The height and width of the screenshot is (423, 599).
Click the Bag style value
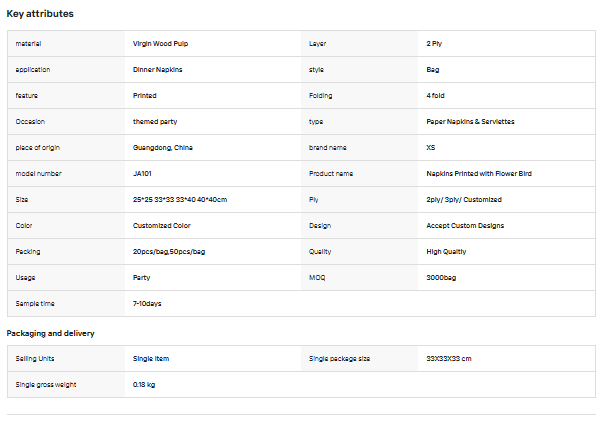pyautogui.click(x=433, y=70)
